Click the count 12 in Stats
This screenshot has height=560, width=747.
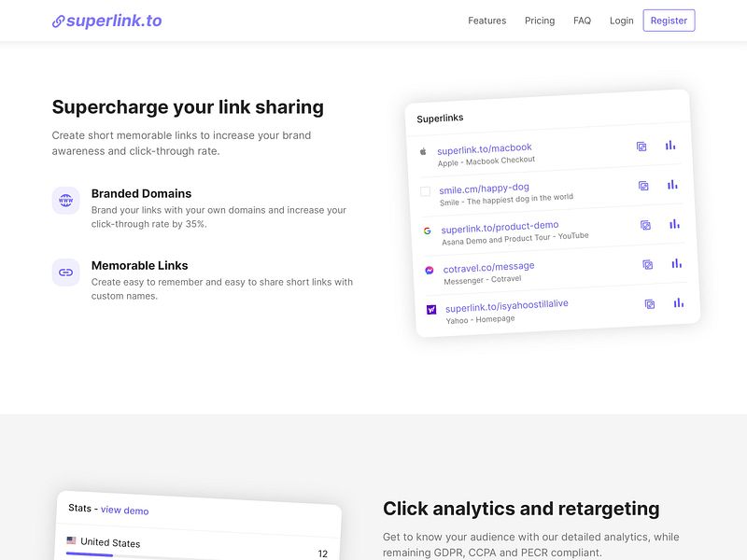[322, 553]
